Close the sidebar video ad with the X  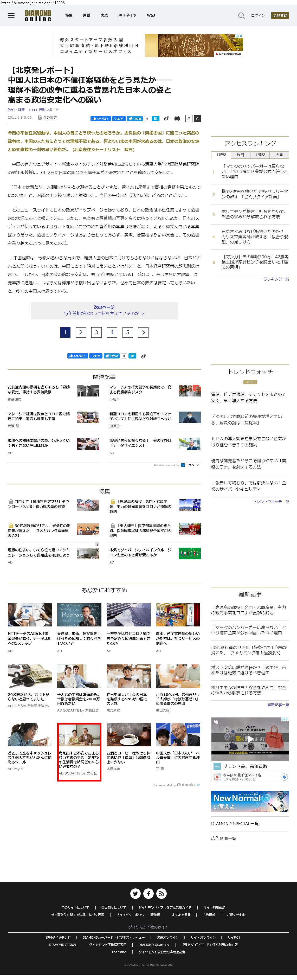(x=287, y=719)
